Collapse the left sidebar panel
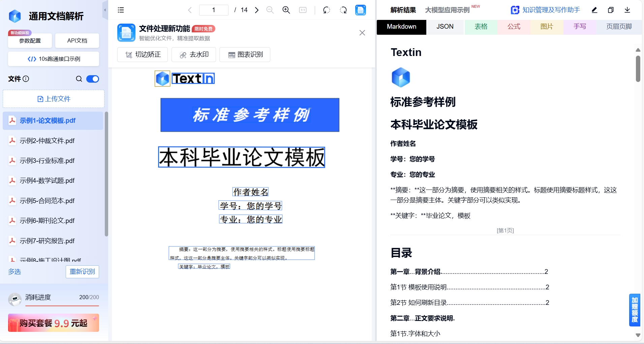The width and height of the screenshot is (644, 344). [104, 10]
